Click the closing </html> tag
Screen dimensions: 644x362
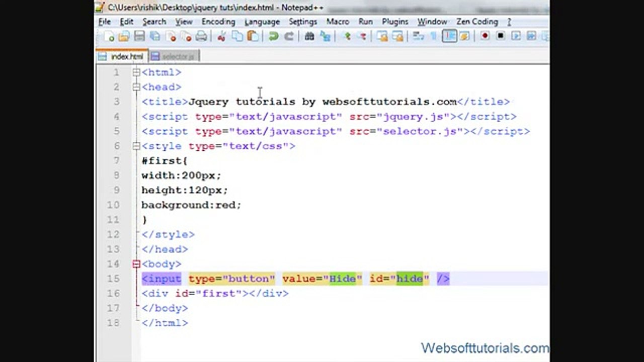point(165,323)
